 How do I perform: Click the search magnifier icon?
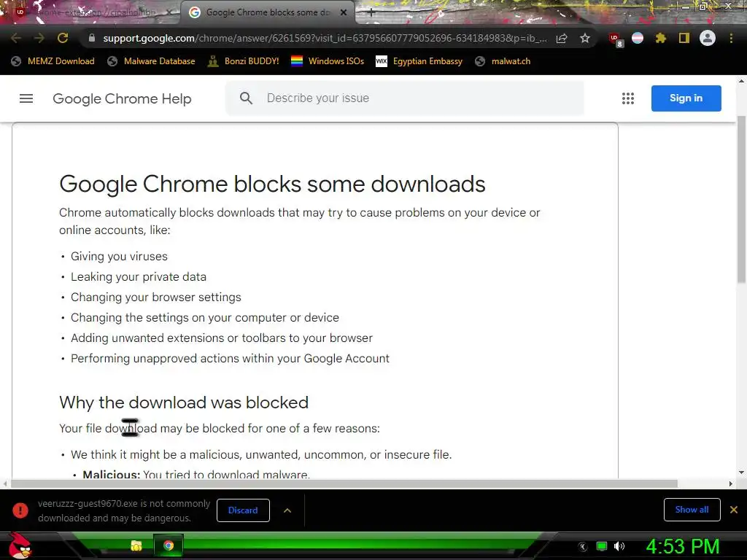pyautogui.click(x=246, y=98)
